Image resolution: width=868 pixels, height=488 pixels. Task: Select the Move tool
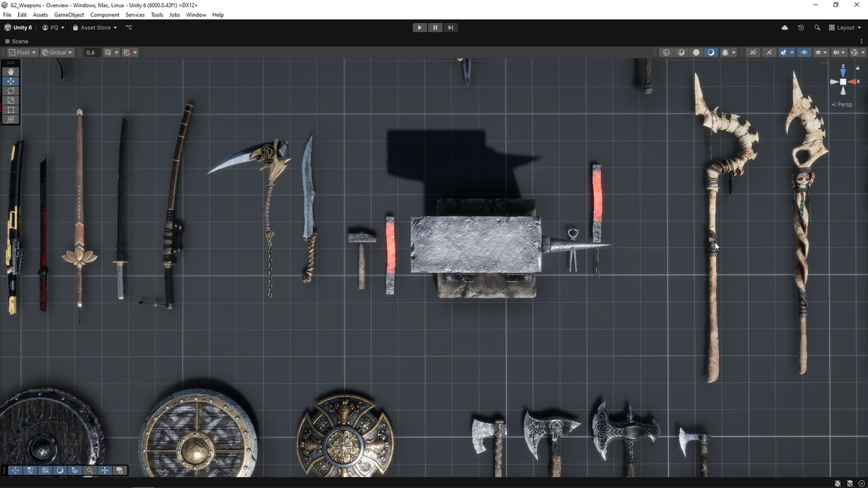[11, 81]
